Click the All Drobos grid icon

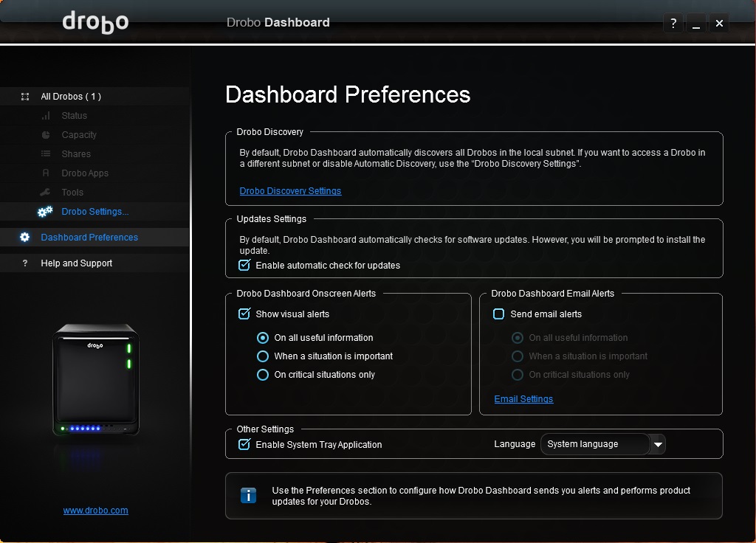[25, 97]
